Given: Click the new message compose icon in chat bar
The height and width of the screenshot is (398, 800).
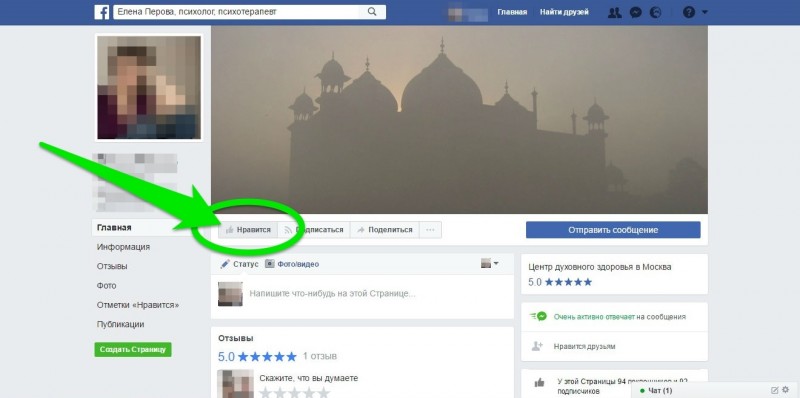Looking at the screenshot, I should click(774, 390).
